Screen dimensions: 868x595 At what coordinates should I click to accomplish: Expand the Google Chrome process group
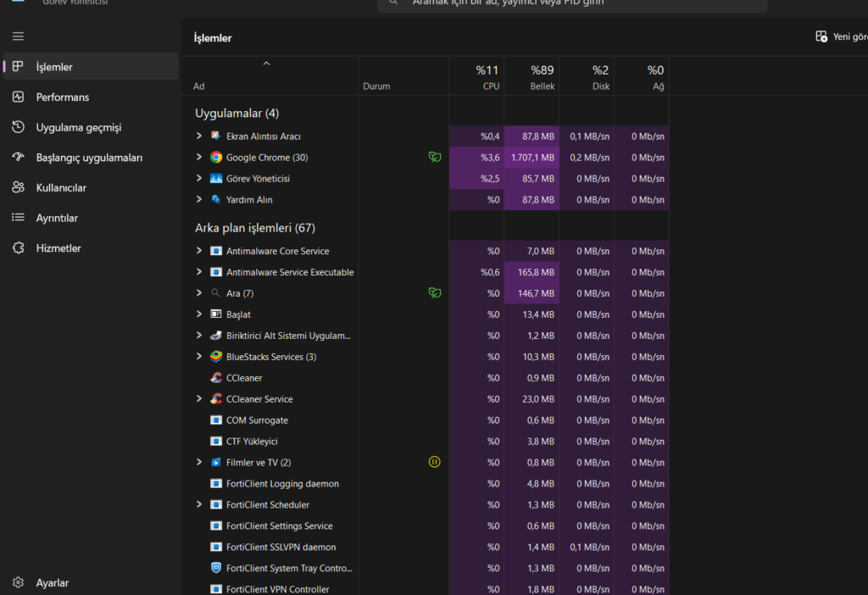click(199, 158)
